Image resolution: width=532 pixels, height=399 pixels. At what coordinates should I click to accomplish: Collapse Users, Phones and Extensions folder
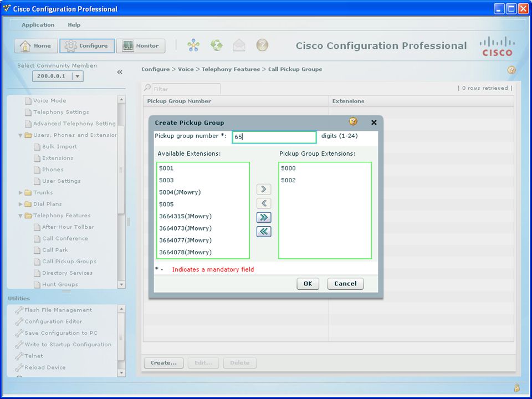pyautogui.click(x=21, y=135)
